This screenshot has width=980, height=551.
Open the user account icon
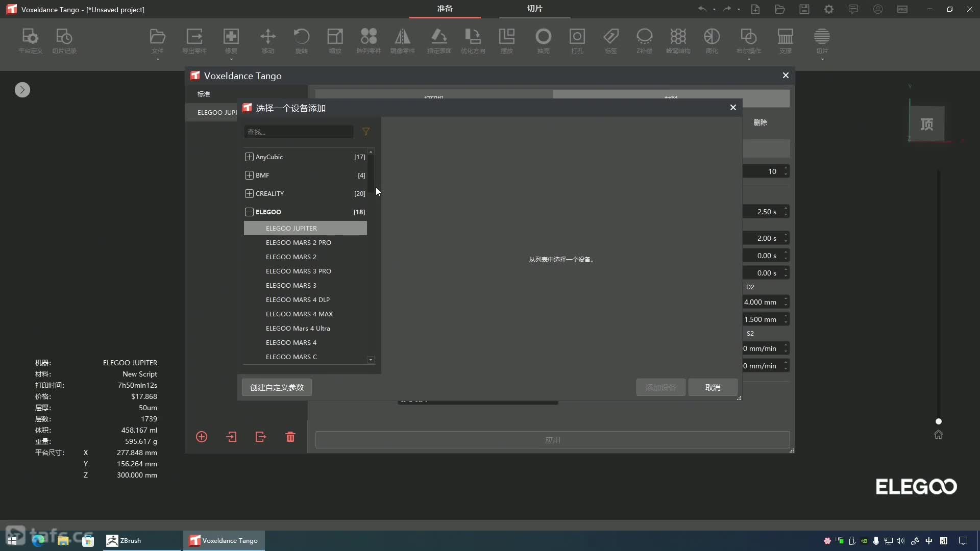tap(878, 9)
